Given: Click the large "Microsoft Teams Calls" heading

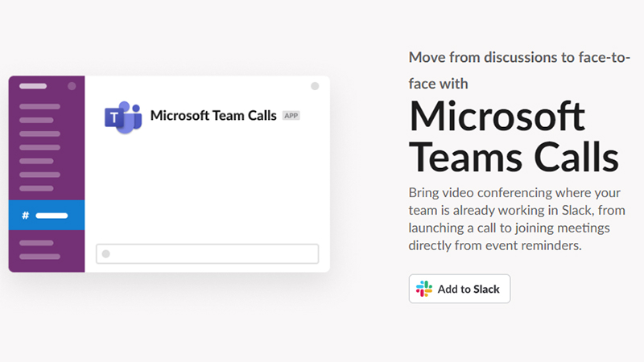Looking at the screenshot, I should pyautogui.click(x=514, y=137).
